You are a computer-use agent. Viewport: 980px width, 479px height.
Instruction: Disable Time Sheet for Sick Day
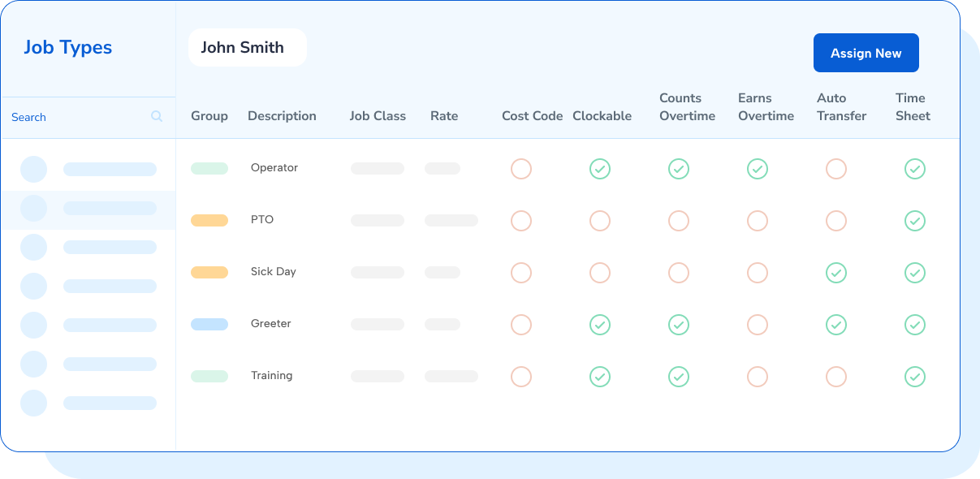coord(914,273)
